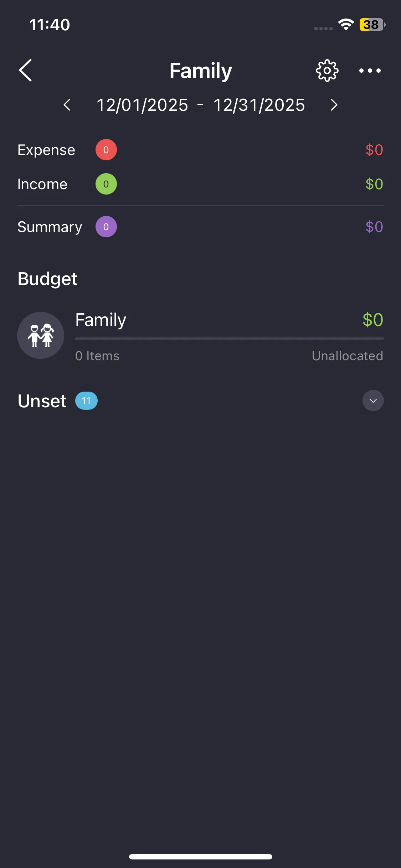Tap the back arrow icon
The width and height of the screenshot is (401, 868).
pyautogui.click(x=25, y=71)
